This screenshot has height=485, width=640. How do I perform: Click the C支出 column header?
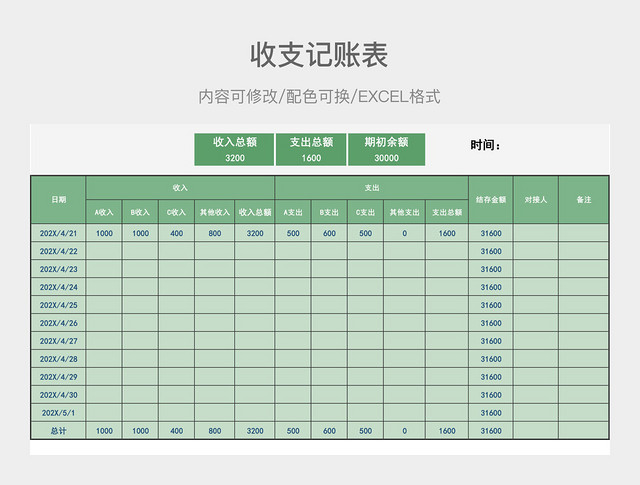pos(365,212)
